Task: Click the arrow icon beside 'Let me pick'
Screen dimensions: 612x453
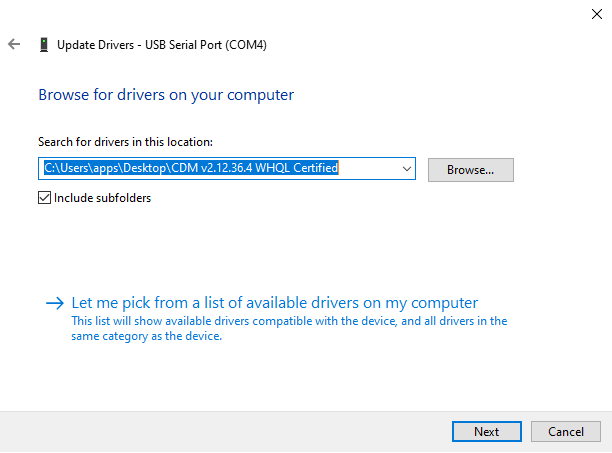Action: point(54,303)
